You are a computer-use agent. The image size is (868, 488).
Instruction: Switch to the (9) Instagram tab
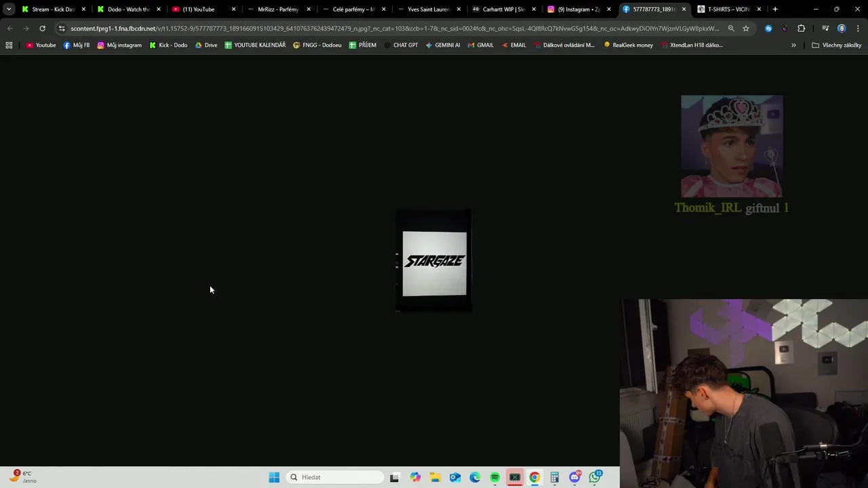coord(578,9)
